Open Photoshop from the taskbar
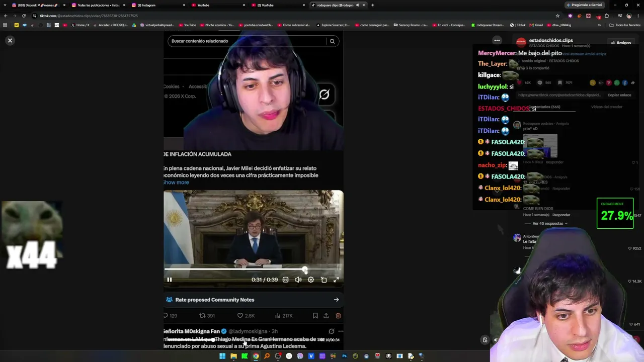This screenshot has height=362, width=644. click(344, 356)
